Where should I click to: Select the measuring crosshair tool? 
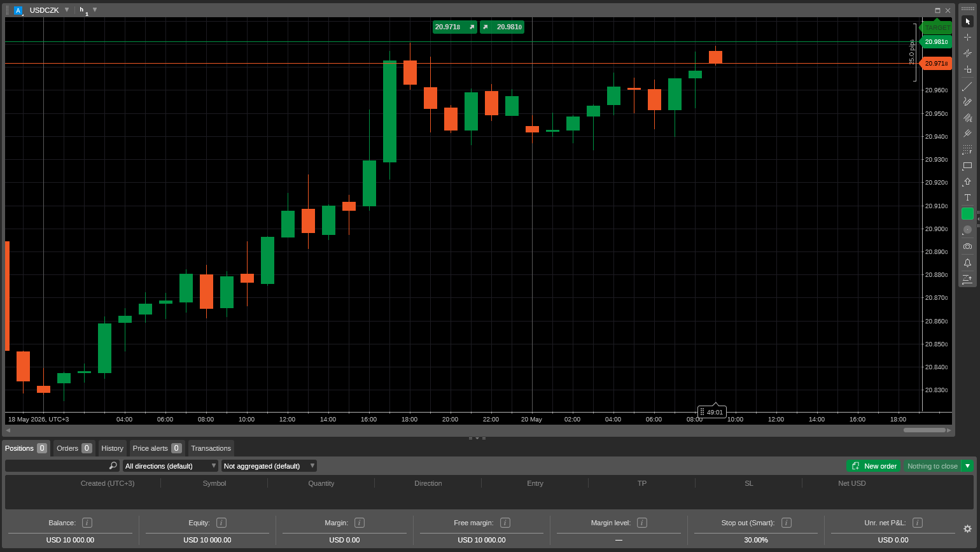[x=967, y=53]
